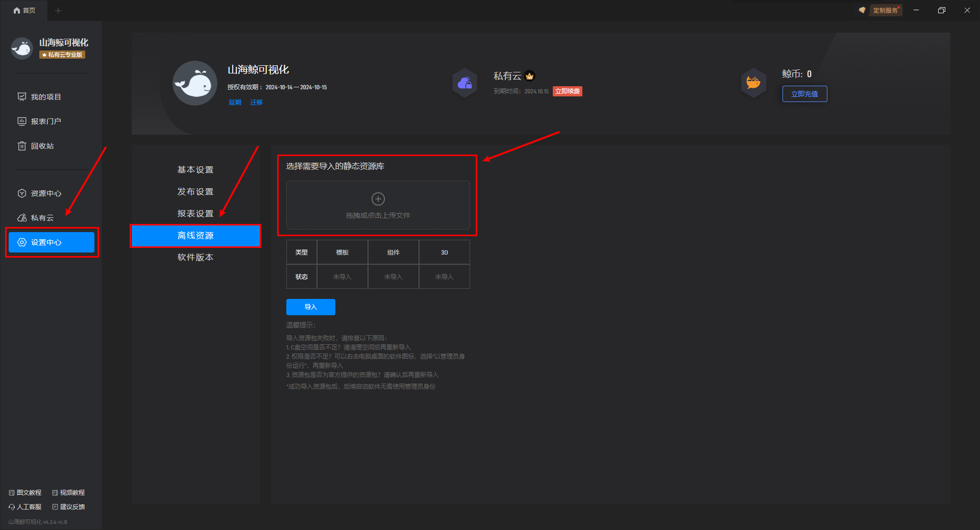The width and height of the screenshot is (980, 530).
Task: Open a new tab with plus button
Action: (x=58, y=10)
